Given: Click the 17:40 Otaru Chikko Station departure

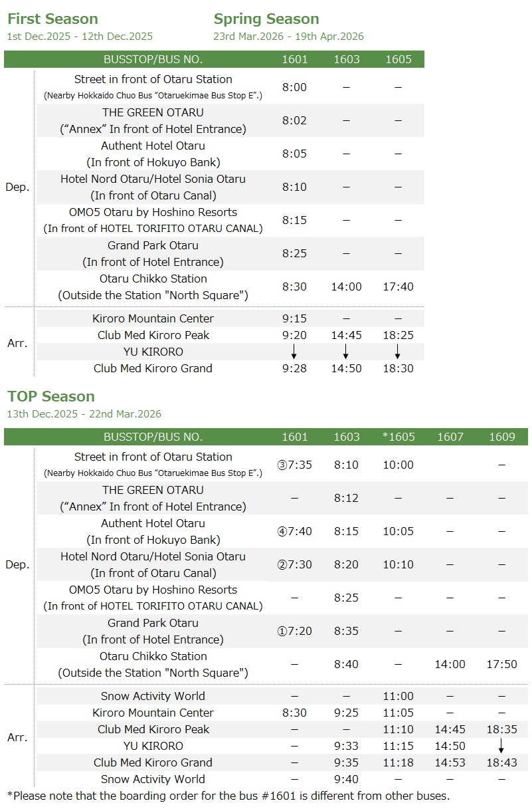Looking at the screenshot, I should pyautogui.click(x=398, y=287).
